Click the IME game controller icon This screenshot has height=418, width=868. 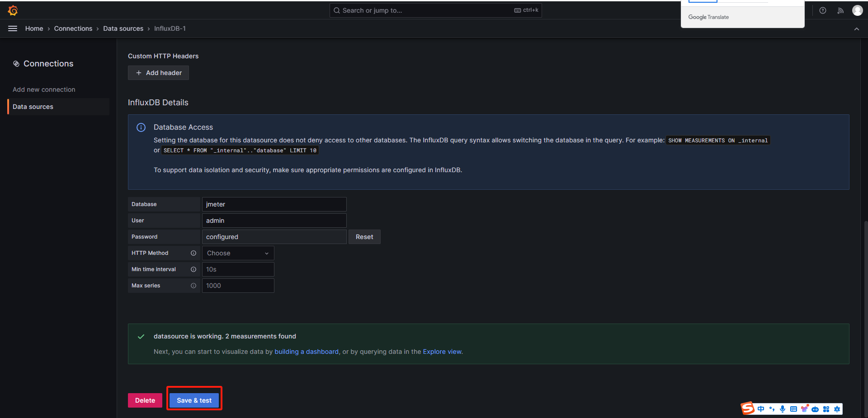pos(815,409)
